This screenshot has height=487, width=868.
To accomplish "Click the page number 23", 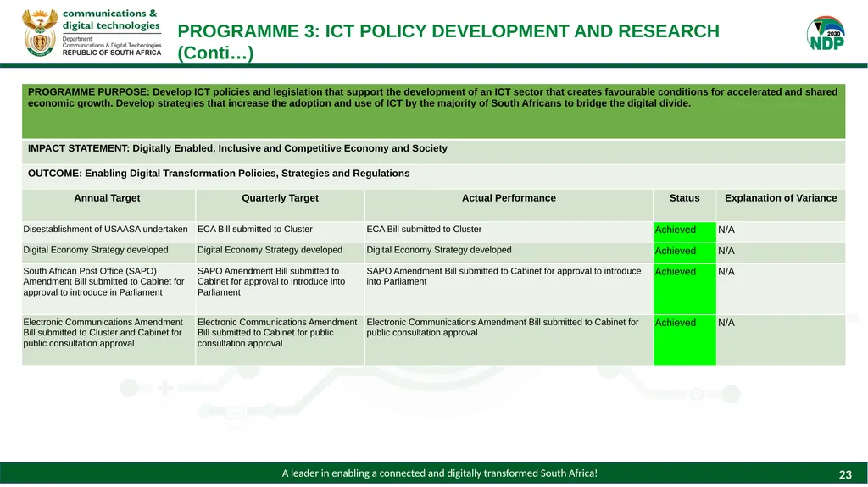I will point(845,474).
